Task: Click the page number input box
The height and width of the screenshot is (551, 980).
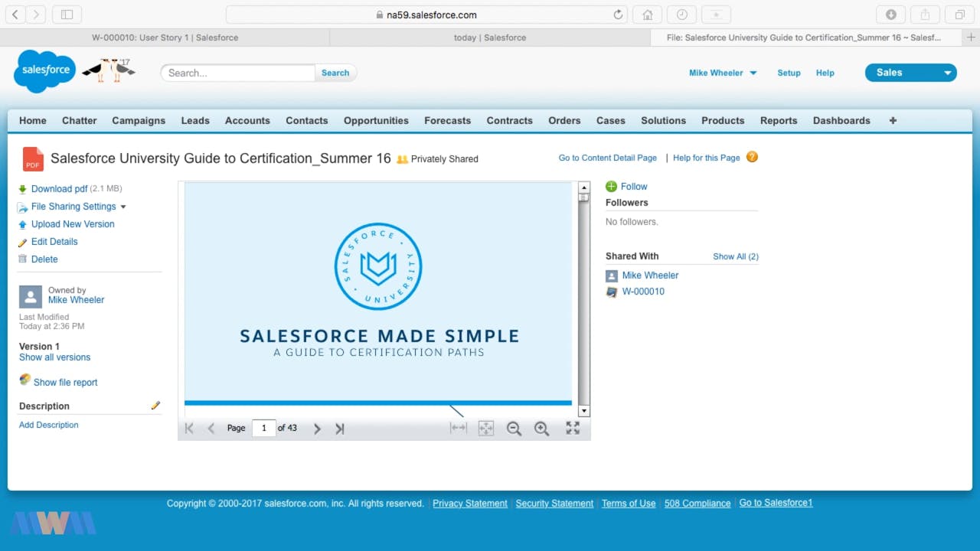Action: coord(263,429)
